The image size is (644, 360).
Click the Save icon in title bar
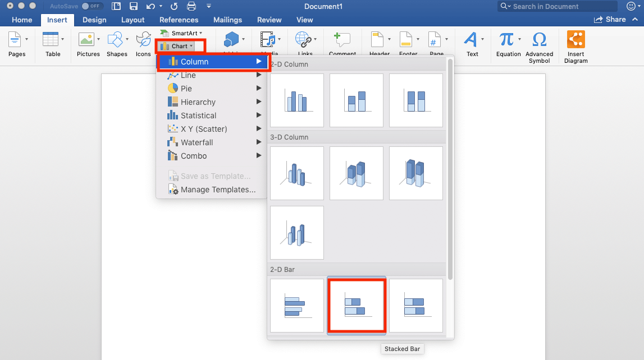click(134, 6)
